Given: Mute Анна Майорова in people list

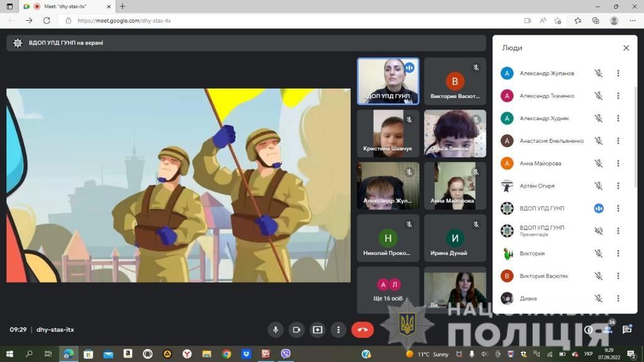Looking at the screenshot, I should (599, 163).
